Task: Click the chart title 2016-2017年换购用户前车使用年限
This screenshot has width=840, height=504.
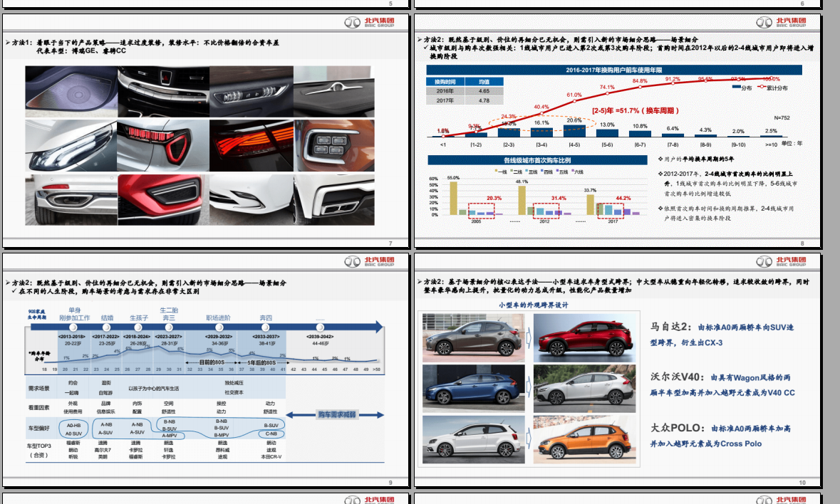Action: [x=614, y=70]
